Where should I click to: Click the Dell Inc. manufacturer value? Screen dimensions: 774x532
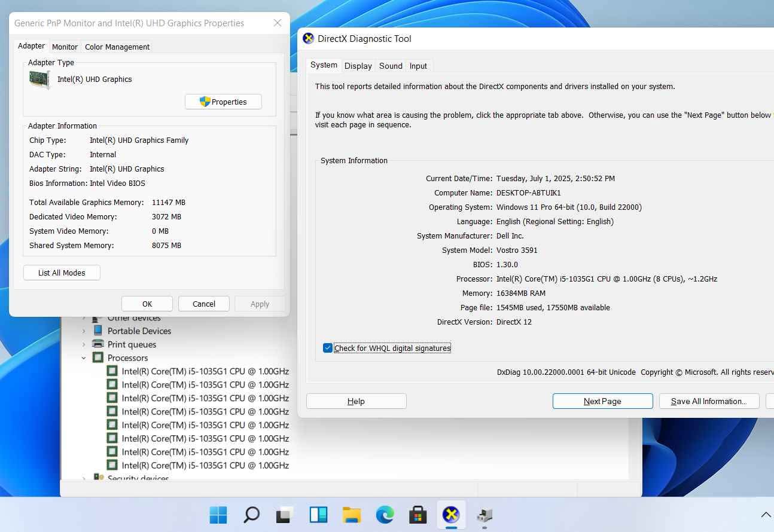510,236
